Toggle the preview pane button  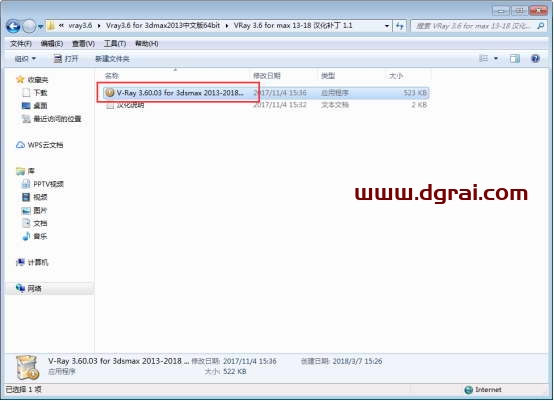[x=515, y=58]
